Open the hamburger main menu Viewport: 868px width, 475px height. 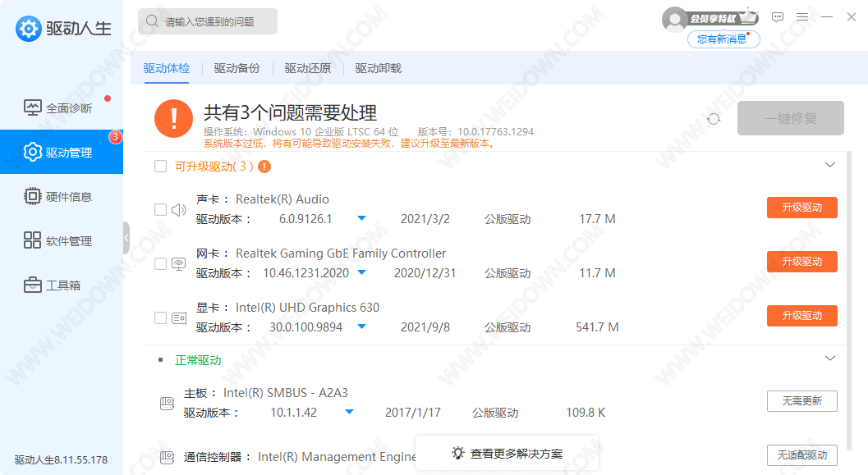[x=802, y=17]
